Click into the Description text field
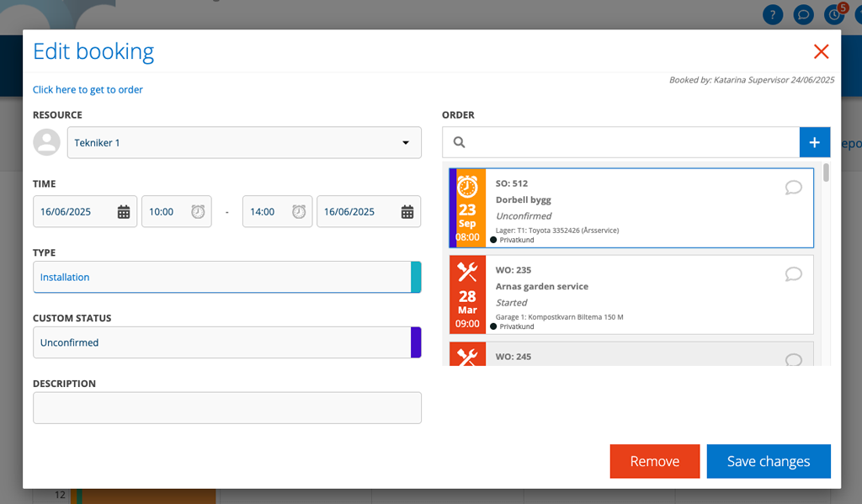Screen dimensions: 862x504 click(227, 408)
